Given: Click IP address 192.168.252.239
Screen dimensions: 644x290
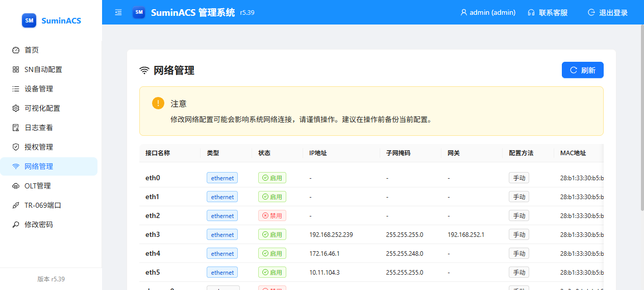Looking at the screenshot, I should (x=331, y=235).
